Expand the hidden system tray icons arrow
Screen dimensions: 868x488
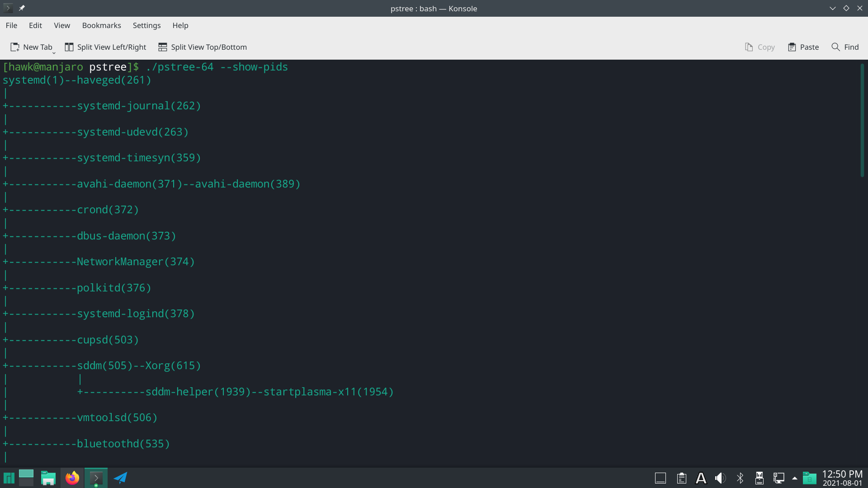(794, 478)
